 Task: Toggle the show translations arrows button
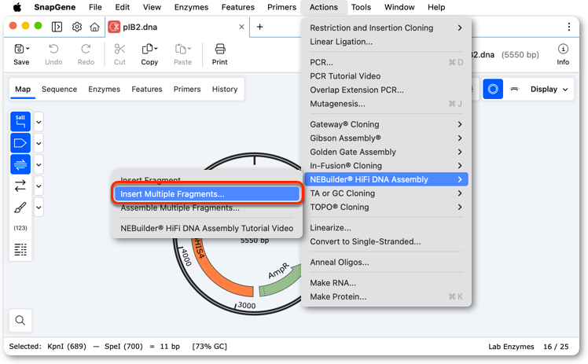click(20, 186)
